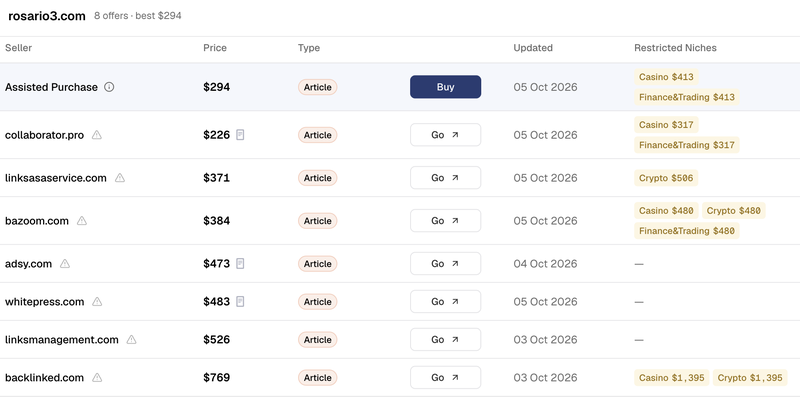Click the warning icon next to whitepress.com
The image size is (800, 397).
click(97, 302)
